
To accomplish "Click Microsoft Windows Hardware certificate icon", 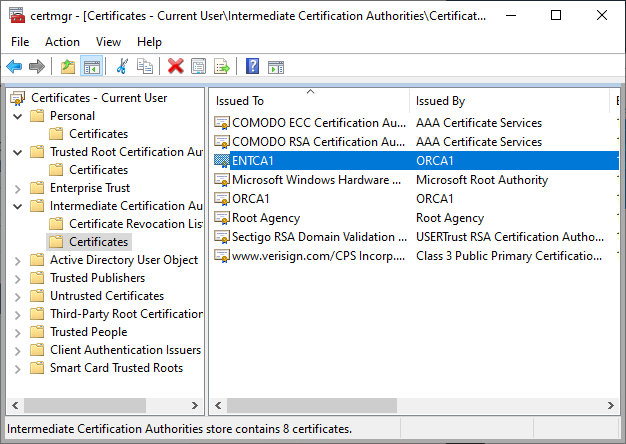I will pos(222,180).
